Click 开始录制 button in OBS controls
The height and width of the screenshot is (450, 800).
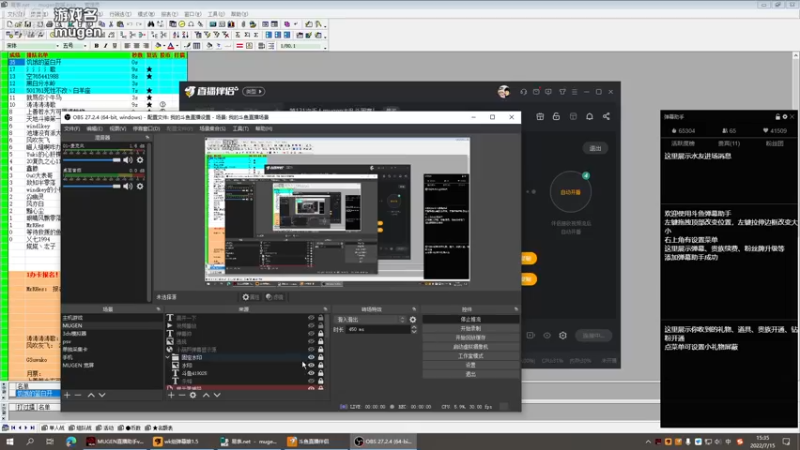pyautogui.click(x=470, y=329)
